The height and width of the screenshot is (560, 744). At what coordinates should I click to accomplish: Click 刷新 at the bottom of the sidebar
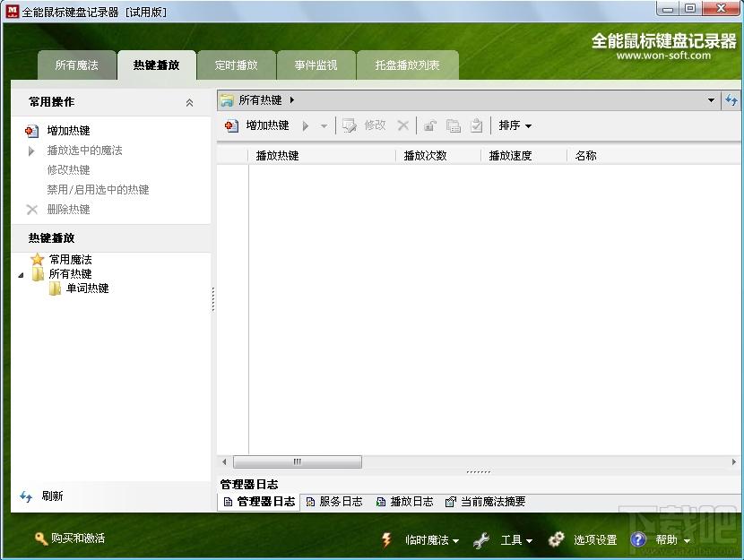(x=52, y=496)
